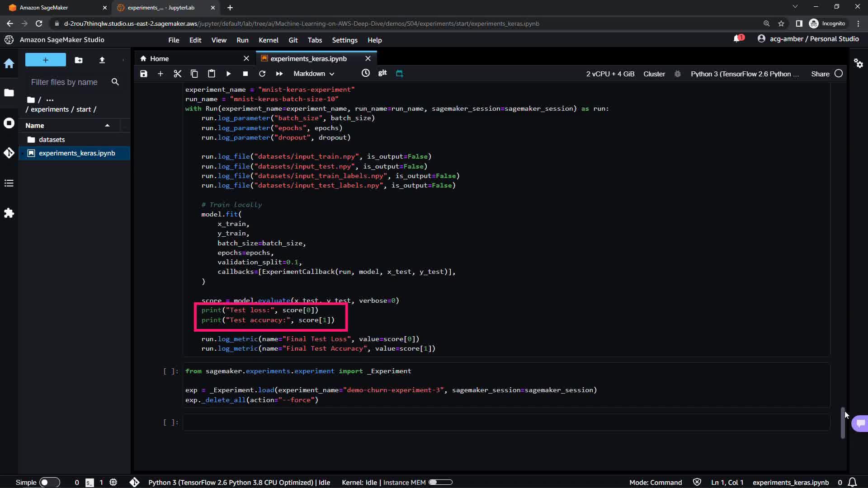The height and width of the screenshot is (488, 868).
Task: Open the Python 3 TensorFlow kernel selector
Action: [x=745, y=74]
